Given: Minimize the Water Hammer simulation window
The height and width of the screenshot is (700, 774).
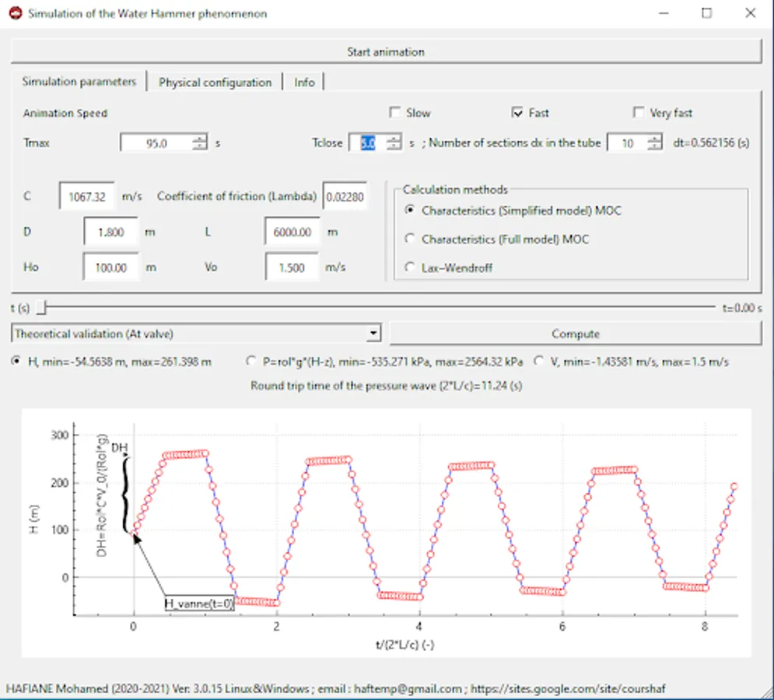Looking at the screenshot, I should click(x=664, y=13).
